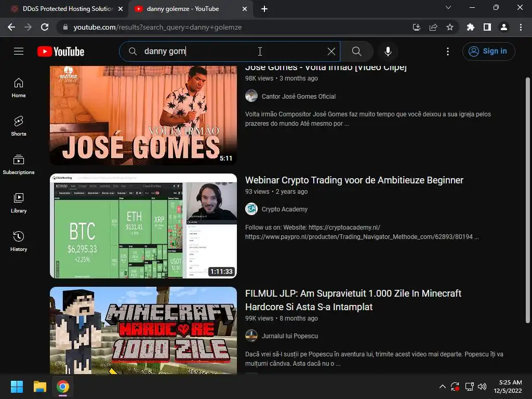The height and width of the screenshot is (399, 532).
Task: Click the magnifier search button
Action: click(x=356, y=51)
